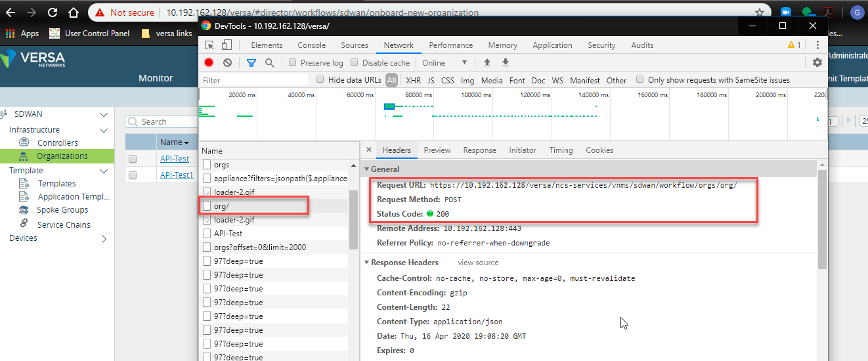The width and height of the screenshot is (868, 361).
Task: Filter requests by the All type
Action: coord(392,80)
